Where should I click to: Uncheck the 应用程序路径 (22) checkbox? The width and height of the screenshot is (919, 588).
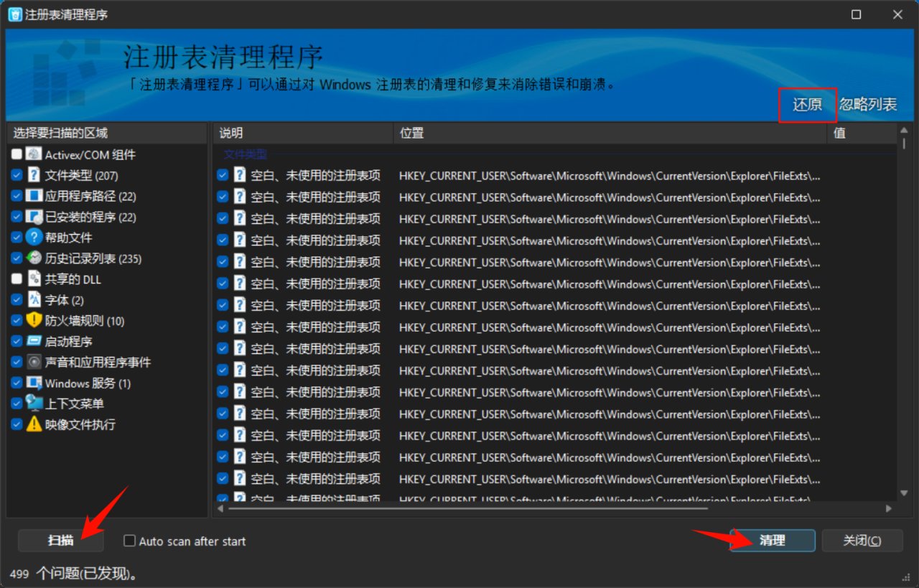tap(17, 196)
